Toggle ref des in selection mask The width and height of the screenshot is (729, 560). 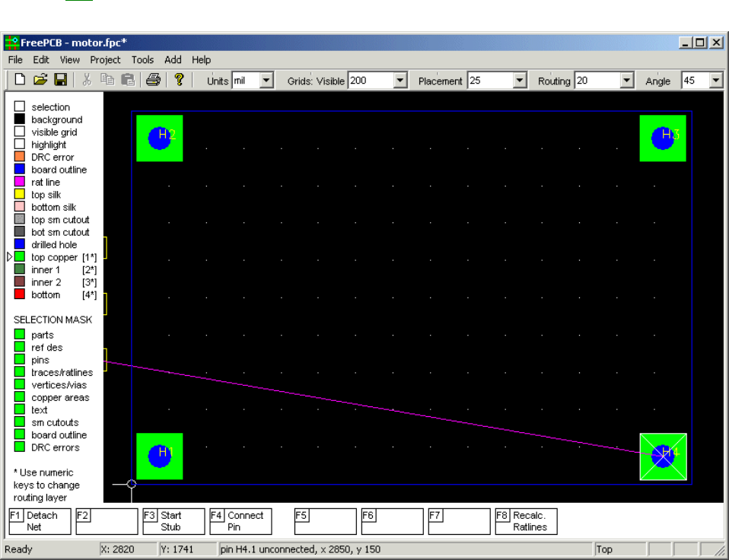point(20,347)
